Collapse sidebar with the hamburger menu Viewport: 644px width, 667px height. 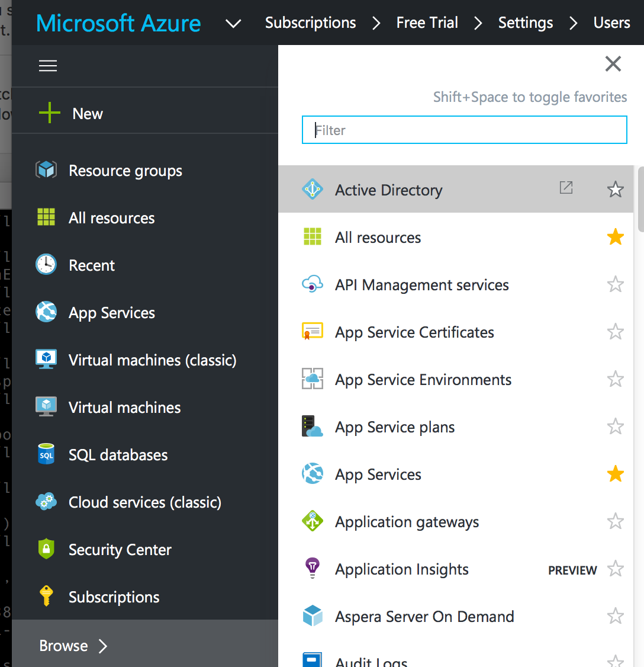point(48,66)
